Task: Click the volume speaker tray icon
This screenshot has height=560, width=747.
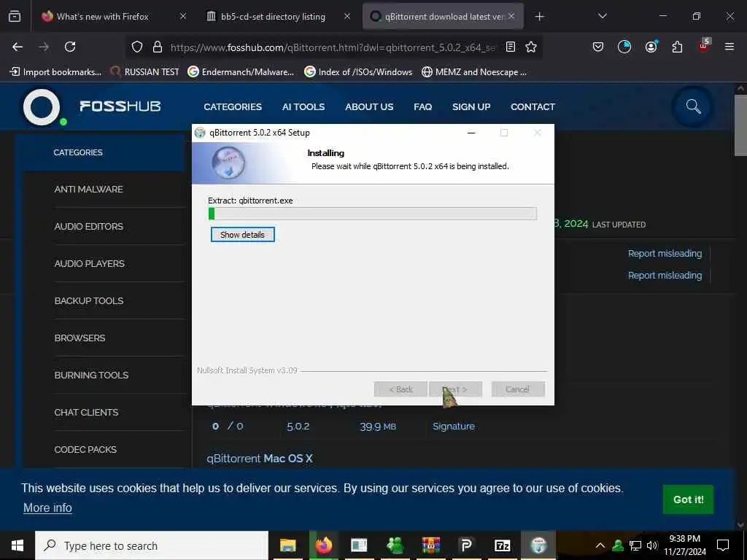Action: (651, 545)
